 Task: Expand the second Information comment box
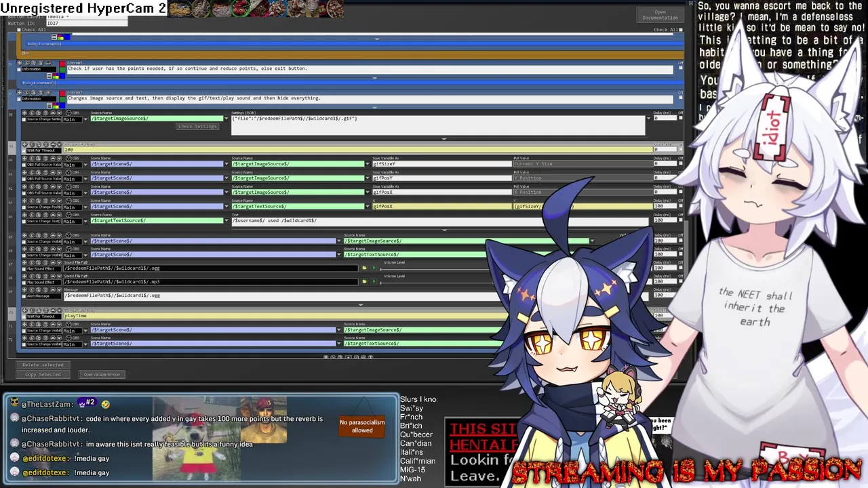[x=374, y=107]
